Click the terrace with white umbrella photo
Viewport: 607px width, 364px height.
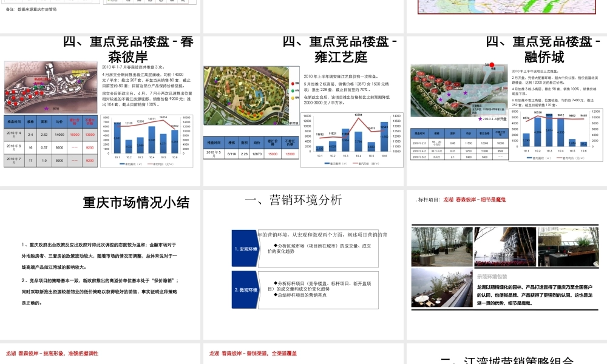pyautogui.click(x=442, y=288)
